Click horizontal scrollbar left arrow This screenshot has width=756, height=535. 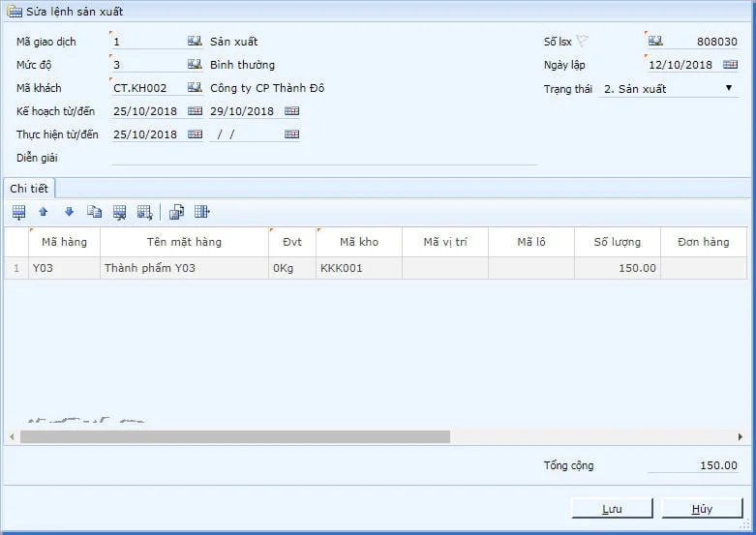click(x=12, y=437)
